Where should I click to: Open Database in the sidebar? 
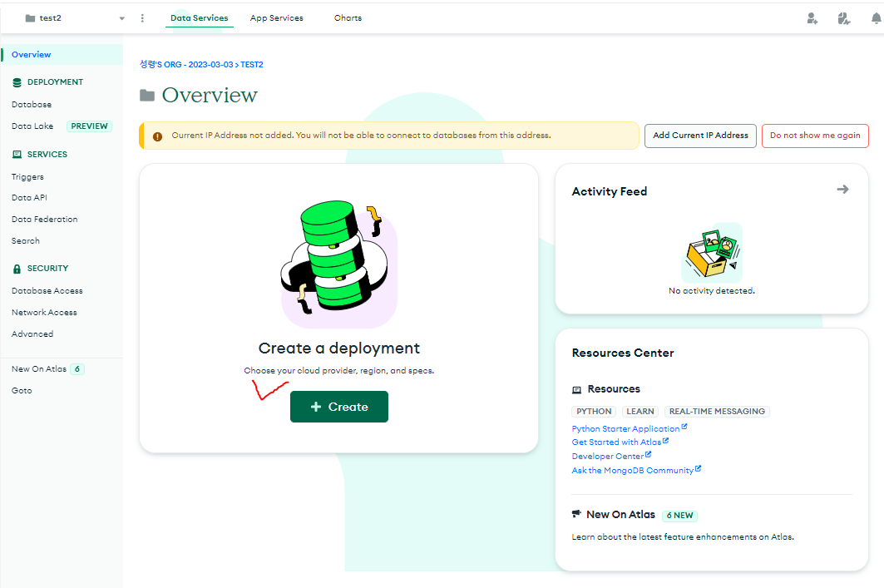click(32, 105)
